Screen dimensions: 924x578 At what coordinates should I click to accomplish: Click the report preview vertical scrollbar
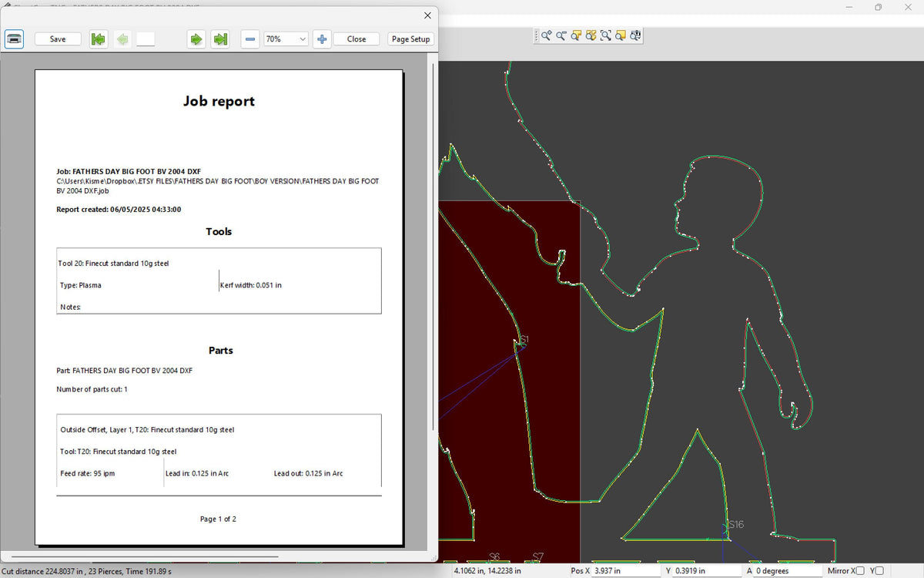[434, 247]
